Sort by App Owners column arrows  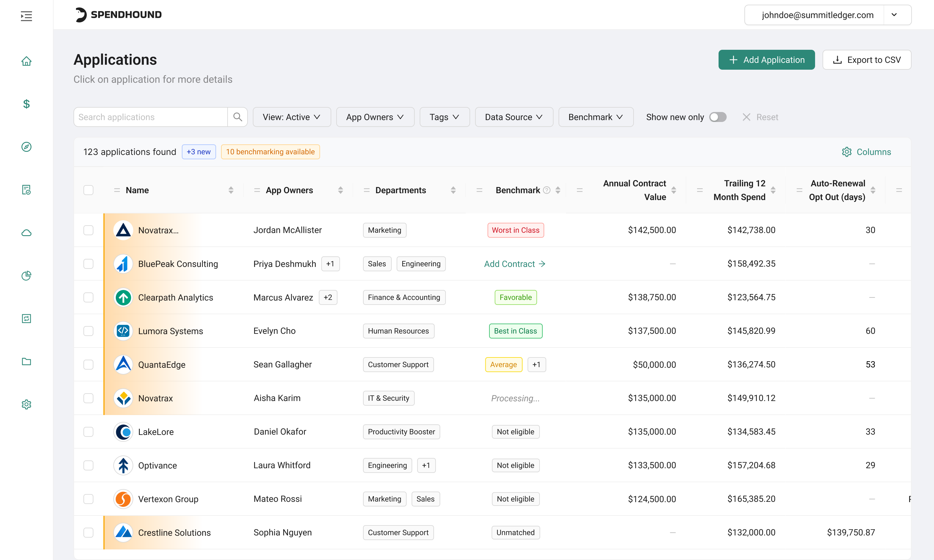341,190
